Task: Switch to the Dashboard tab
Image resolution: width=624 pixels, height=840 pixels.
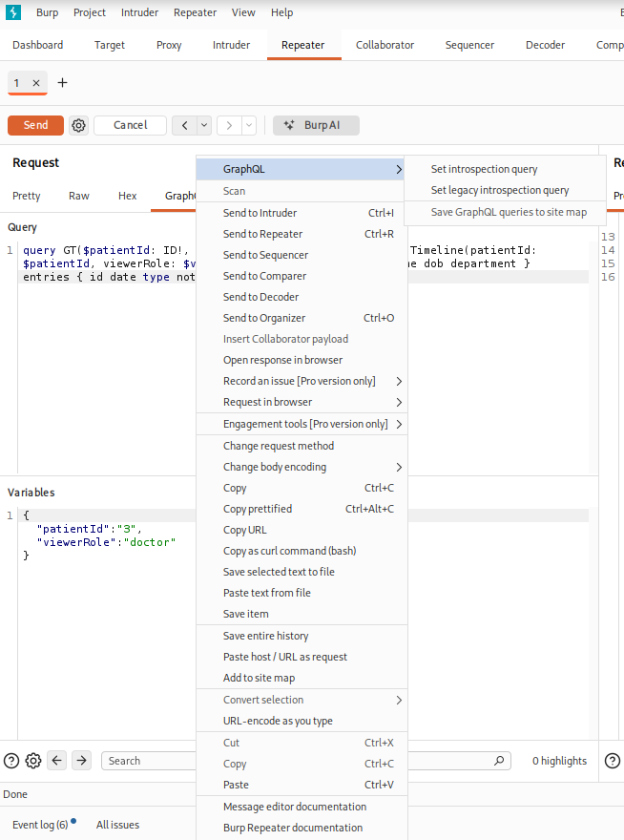Action: pos(37,45)
